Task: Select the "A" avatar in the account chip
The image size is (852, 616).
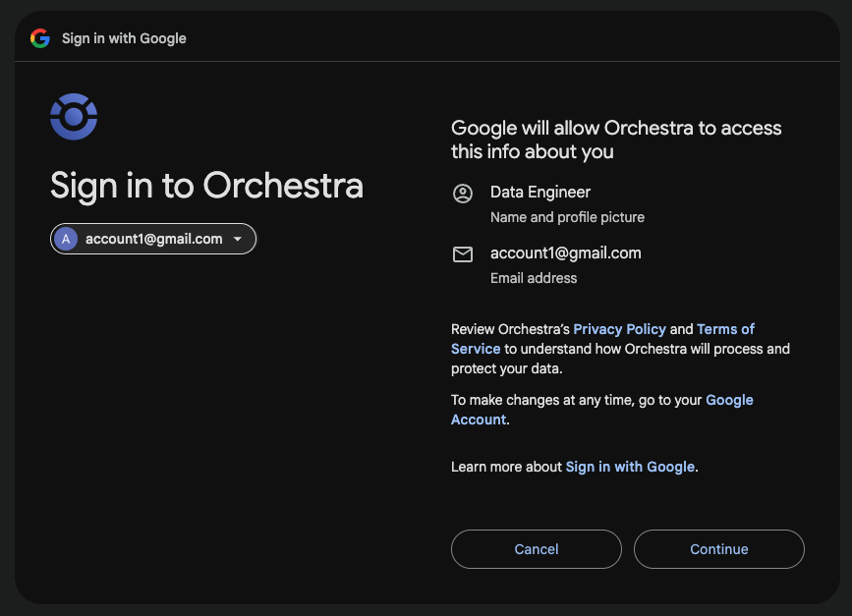Action: [66, 239]
